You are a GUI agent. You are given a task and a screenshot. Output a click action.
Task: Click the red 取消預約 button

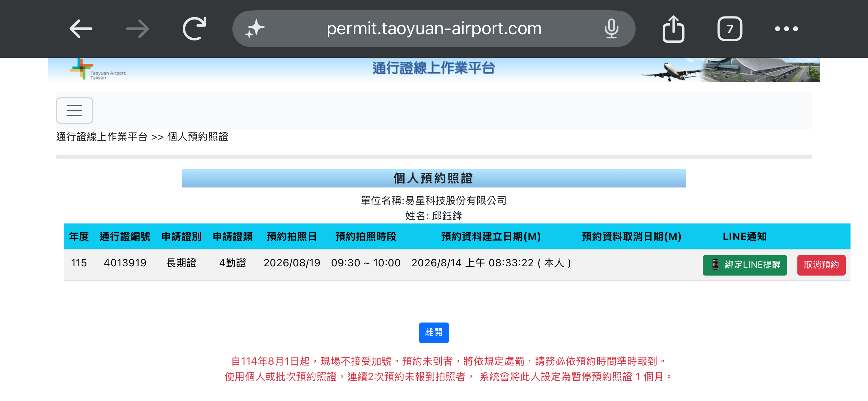[821, 265]
